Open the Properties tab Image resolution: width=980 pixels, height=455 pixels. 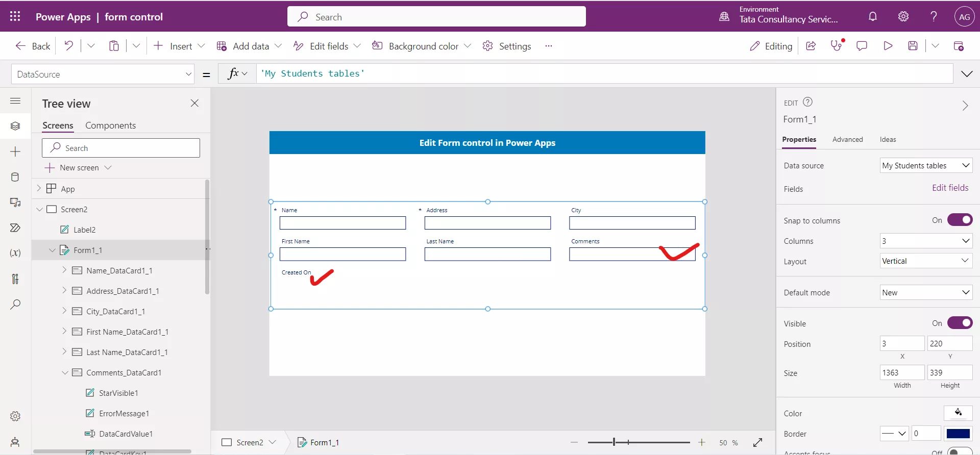click(799, 139)
